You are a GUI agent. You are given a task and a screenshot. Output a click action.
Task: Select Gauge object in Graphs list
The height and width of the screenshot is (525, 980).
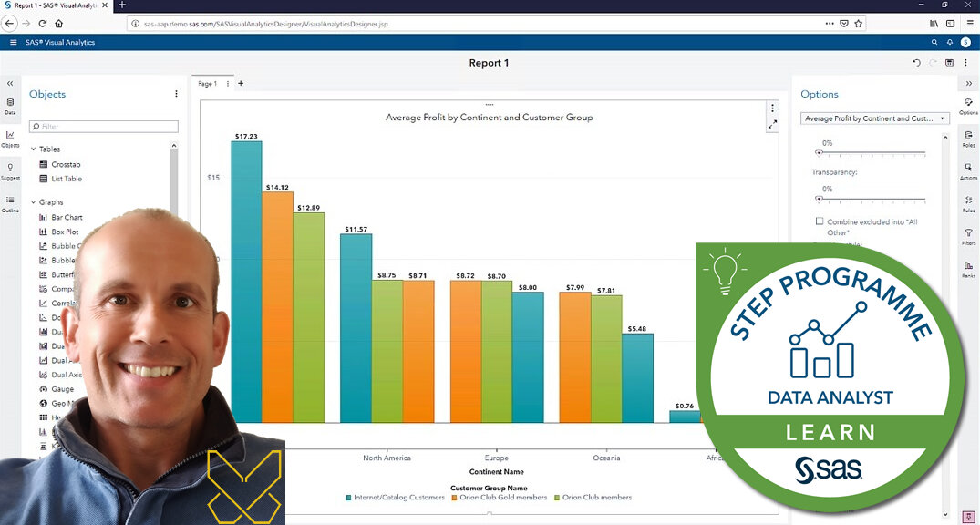[x=63, y=389]
